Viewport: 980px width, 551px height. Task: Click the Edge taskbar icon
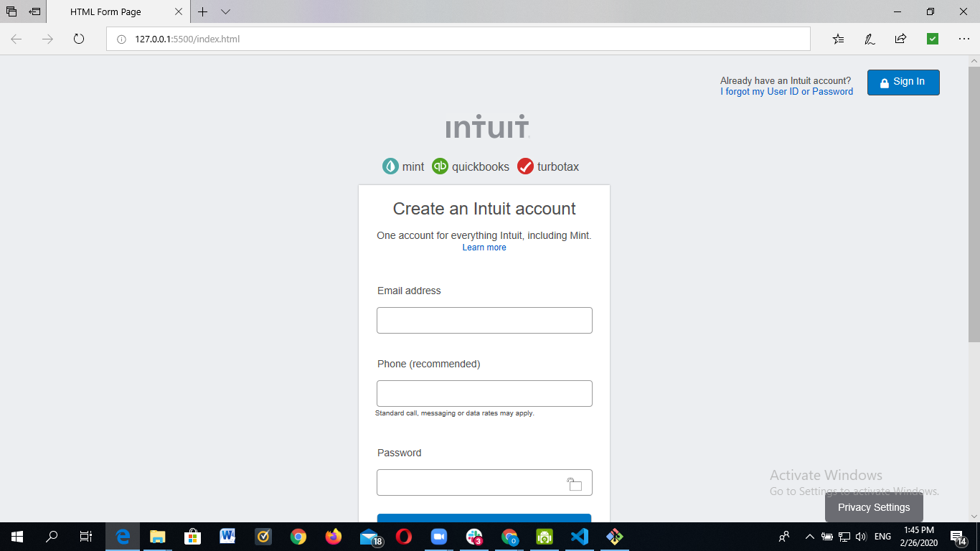point(123,537)
